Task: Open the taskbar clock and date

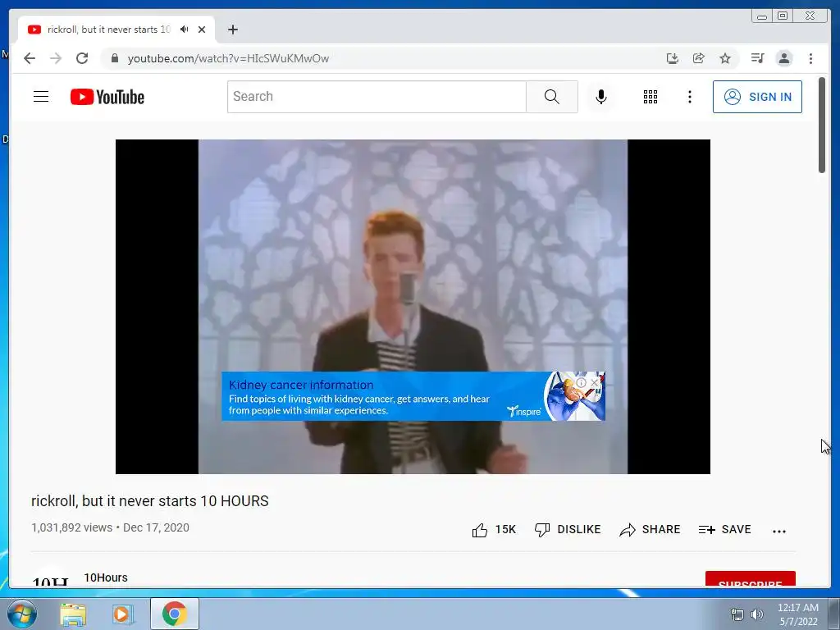Action: [797, 614]
